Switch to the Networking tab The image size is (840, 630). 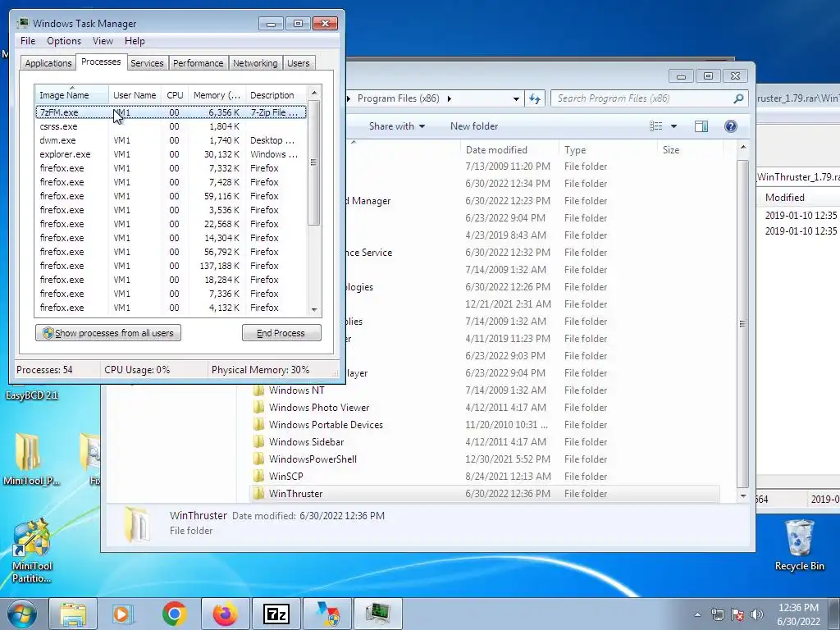(x=255, y=63)
